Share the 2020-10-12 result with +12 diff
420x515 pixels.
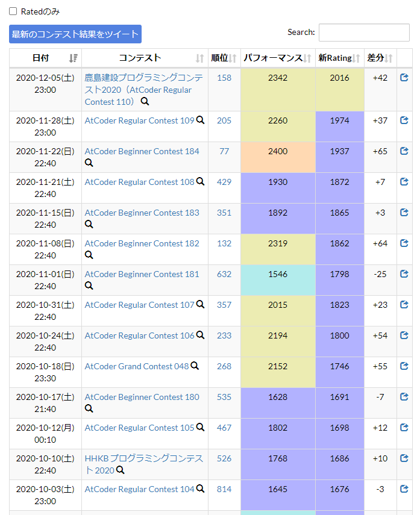404,427
